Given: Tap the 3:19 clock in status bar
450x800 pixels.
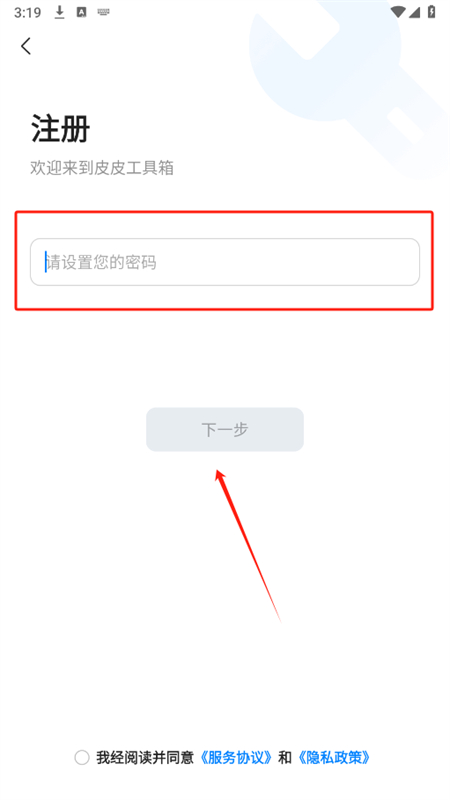Looking at the screenshot, I should point(28,13).
